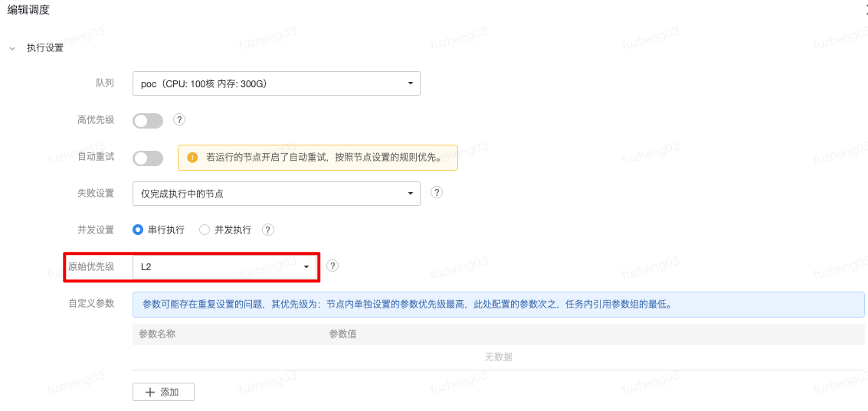Click the 无数据 empty table row

point(498,357)
